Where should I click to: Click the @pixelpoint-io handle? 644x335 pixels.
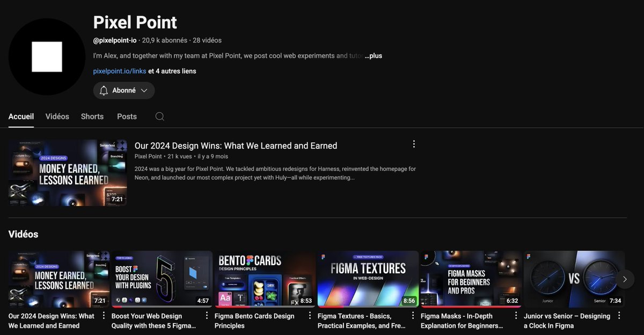(x=115, y=40)
